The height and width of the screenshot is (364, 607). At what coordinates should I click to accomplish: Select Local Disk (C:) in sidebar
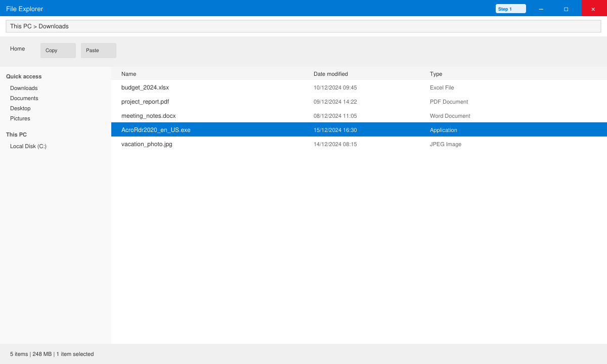[28, 146]
